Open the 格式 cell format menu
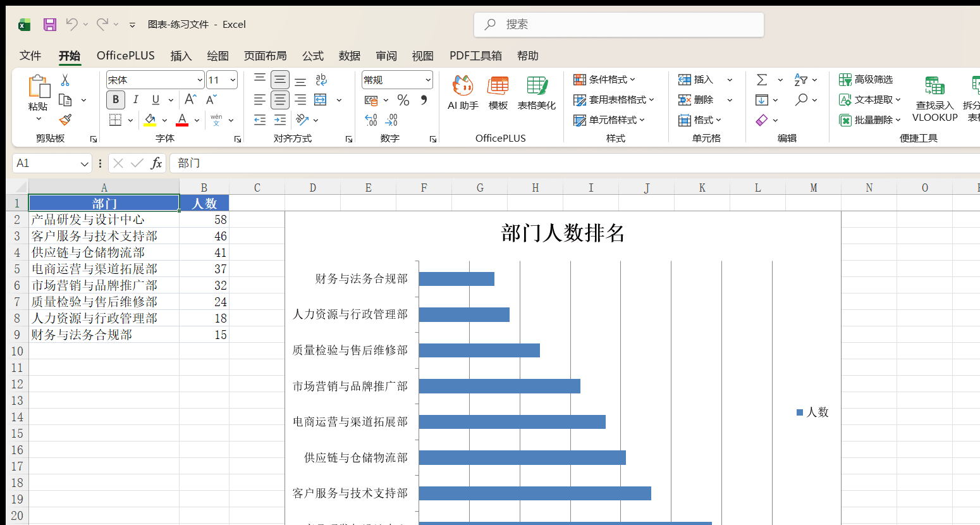The height and width of the screenshot is (525, 980). coord(700,120)
